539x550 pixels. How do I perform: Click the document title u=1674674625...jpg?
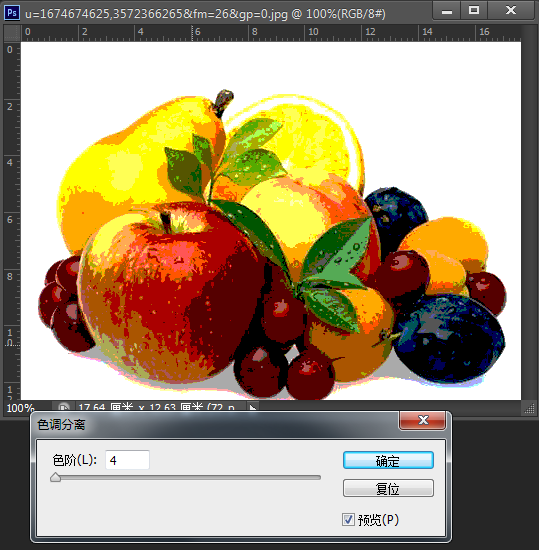[x=205, y=14]
